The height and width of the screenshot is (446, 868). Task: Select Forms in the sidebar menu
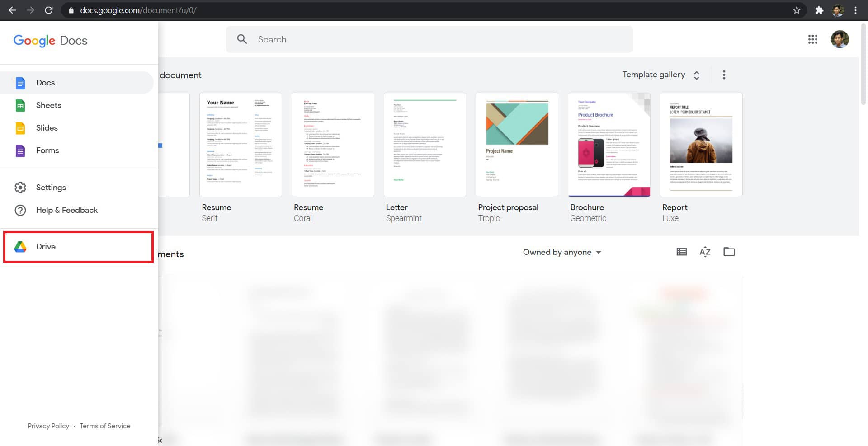tap(77, 150)
